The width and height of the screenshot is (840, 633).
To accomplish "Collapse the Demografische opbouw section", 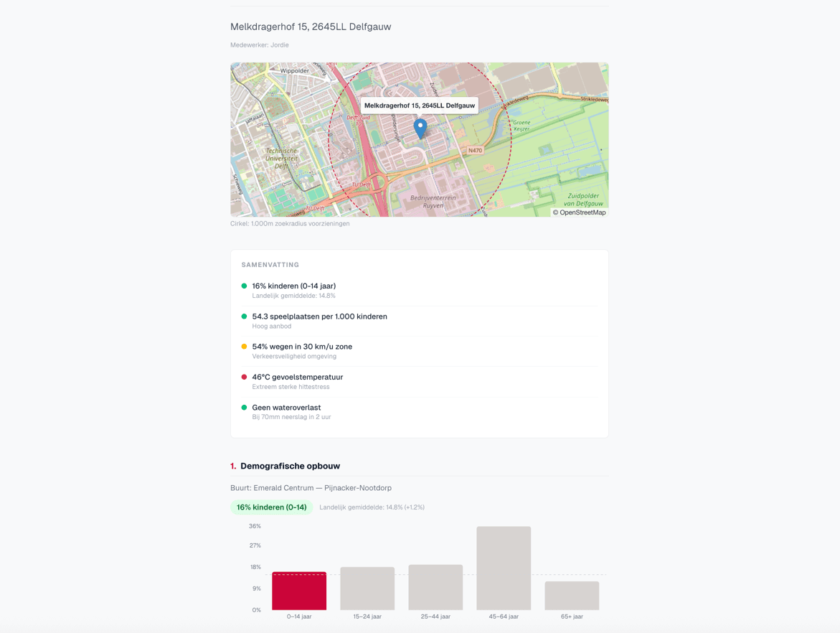I will (x=290, y=466).
